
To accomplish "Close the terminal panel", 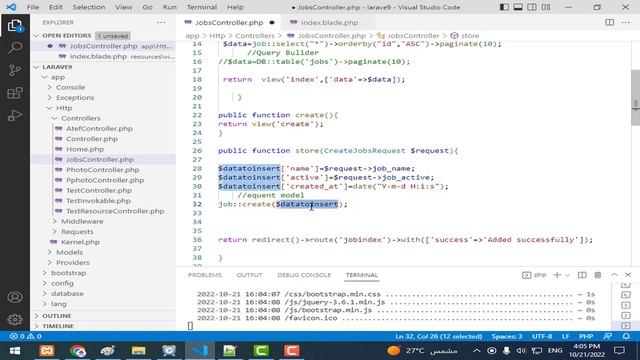I will pyautogui.click(x=628, y=275).
